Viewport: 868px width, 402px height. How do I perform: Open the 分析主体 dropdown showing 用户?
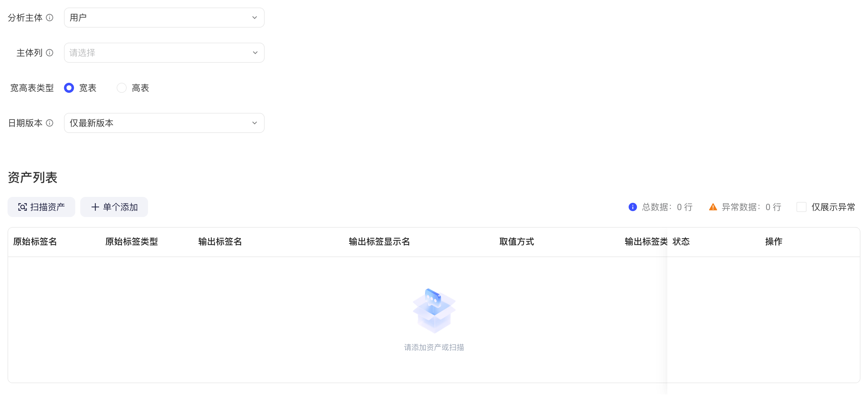[164, 18]
